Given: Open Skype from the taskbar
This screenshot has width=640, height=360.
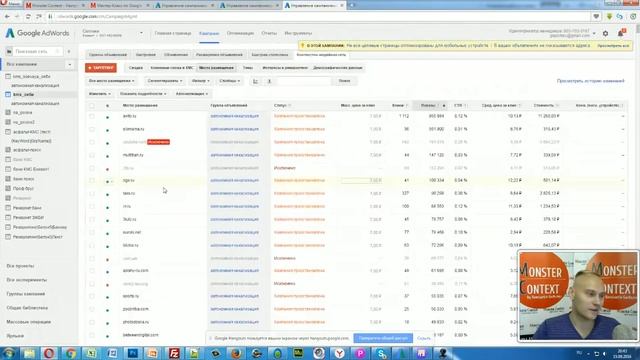Looking at the screenshot, I should (x=381, y=353).
